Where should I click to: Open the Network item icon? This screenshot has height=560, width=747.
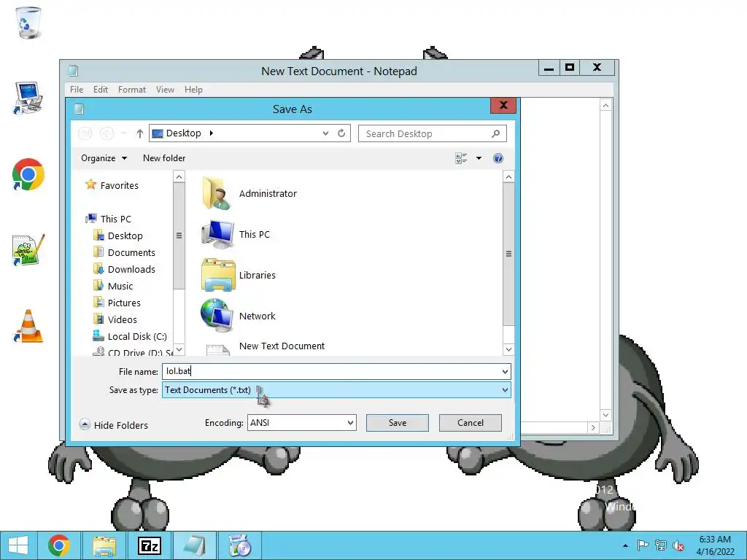tap(217, 315)
